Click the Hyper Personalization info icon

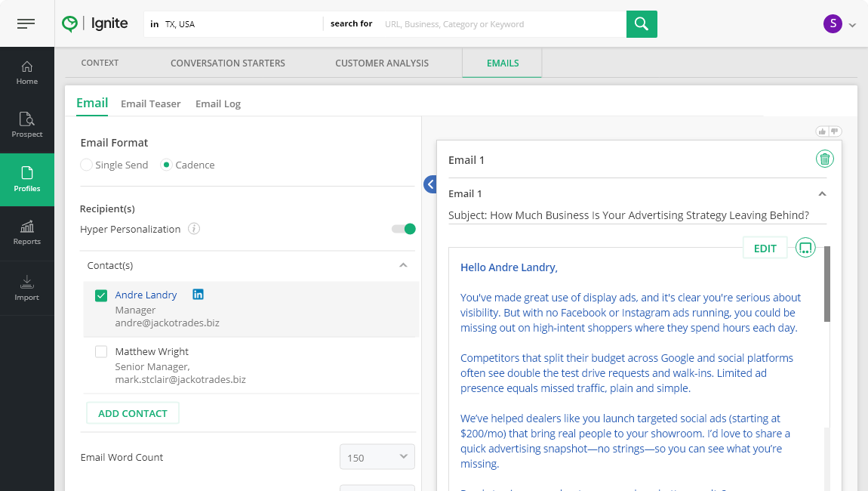[x=194, y=229]
